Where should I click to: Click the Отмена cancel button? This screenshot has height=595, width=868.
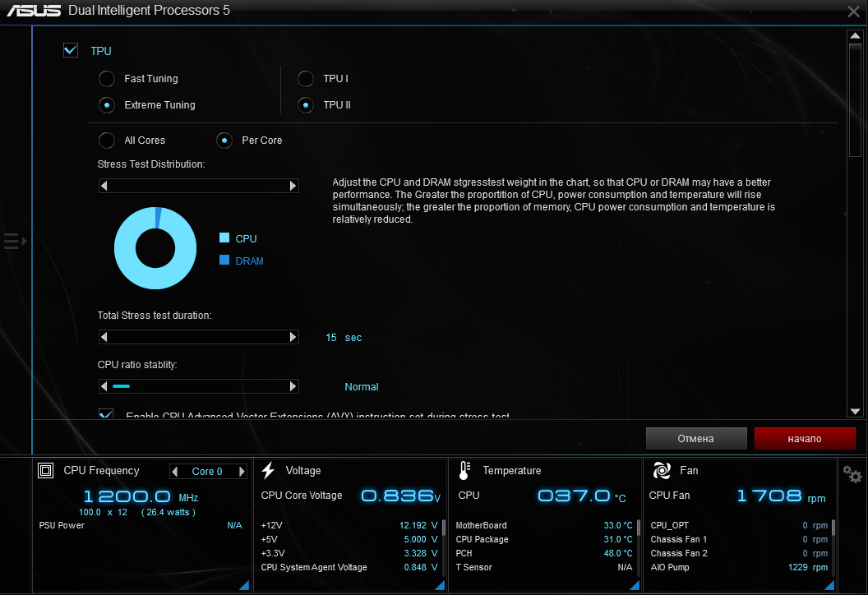(x=696, y=438)
